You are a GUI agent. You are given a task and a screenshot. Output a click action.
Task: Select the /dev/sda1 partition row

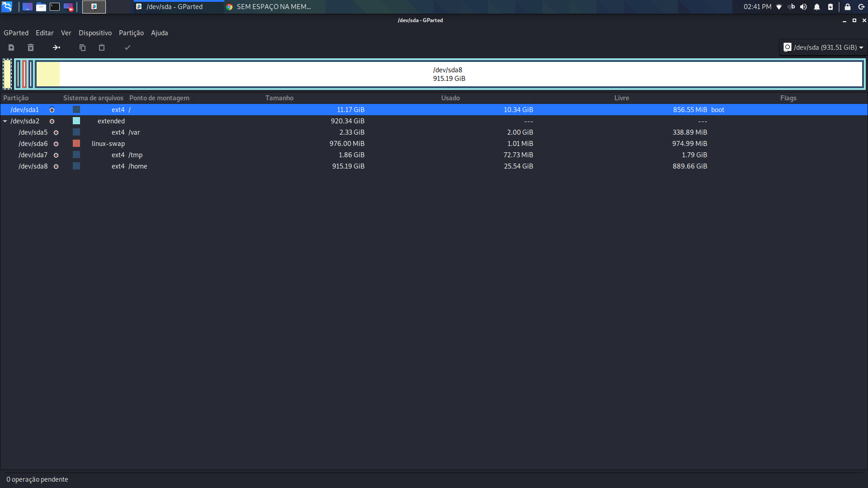(x=434, y=110)
